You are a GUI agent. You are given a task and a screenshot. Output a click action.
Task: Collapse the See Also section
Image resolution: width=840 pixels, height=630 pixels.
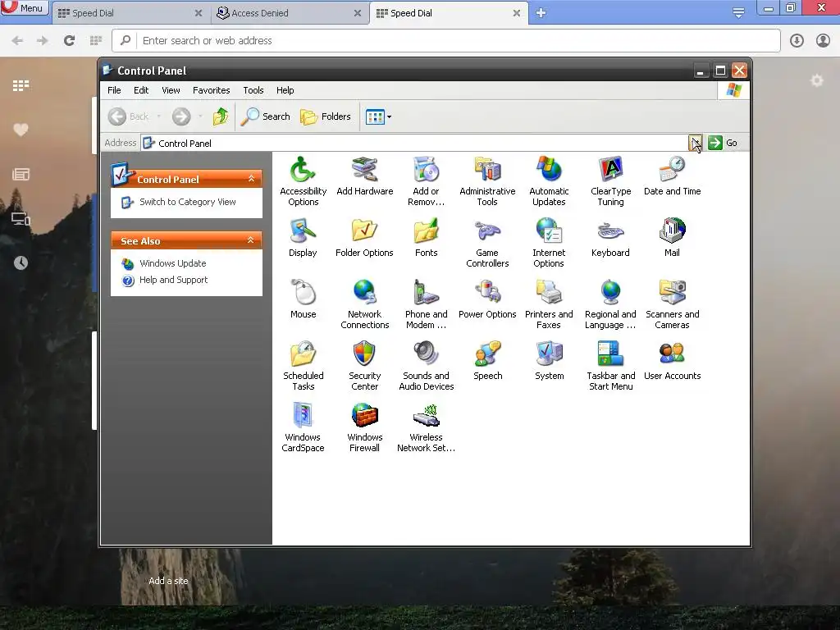pyautogui.click(x=251, y=240)
